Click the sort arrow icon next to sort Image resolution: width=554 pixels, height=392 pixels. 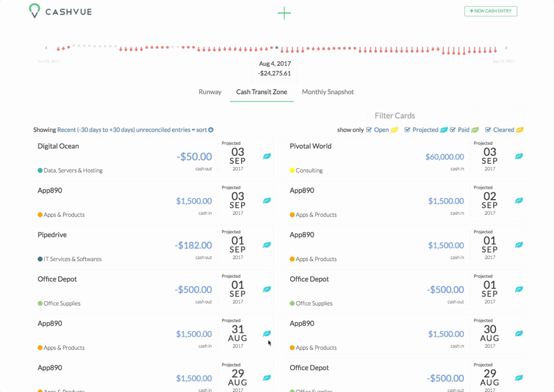click(x=211, y=130)
